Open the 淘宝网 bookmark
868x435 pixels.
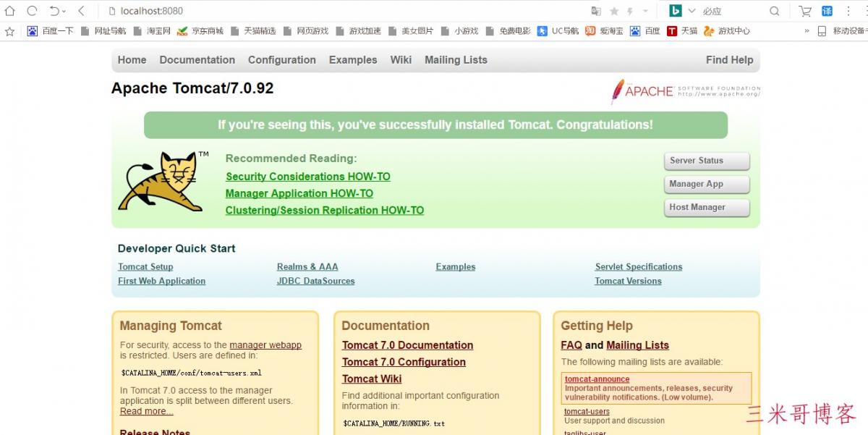click(152, 31)
